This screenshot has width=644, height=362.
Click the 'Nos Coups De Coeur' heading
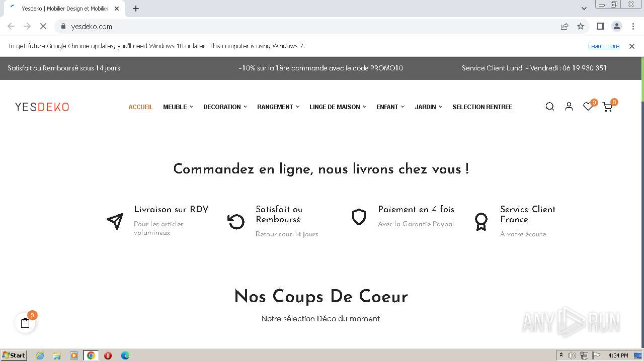coord(321,296)
